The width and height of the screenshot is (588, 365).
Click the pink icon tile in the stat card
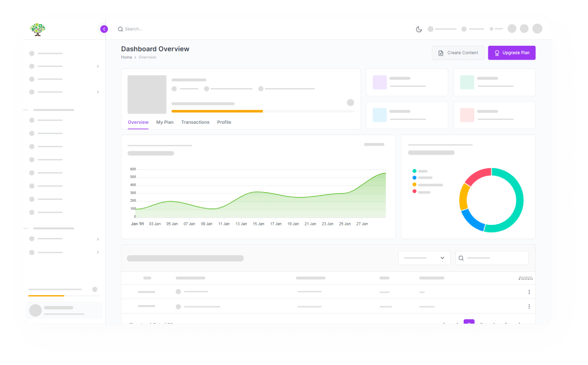pyautogui.click(x=467, y=115)
